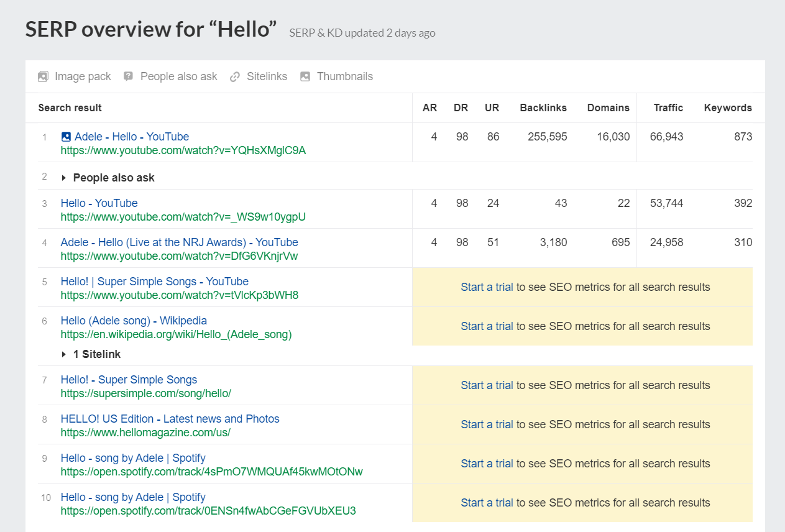Click Start a trial on the Super Simple Songs row
The image size is (785, 532).
486,385
